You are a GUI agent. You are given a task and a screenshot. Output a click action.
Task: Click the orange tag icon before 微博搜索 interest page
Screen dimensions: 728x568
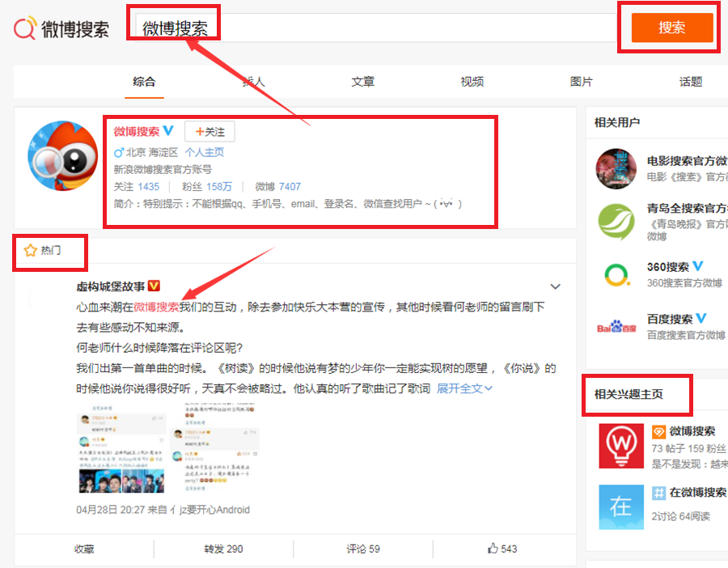658,432
